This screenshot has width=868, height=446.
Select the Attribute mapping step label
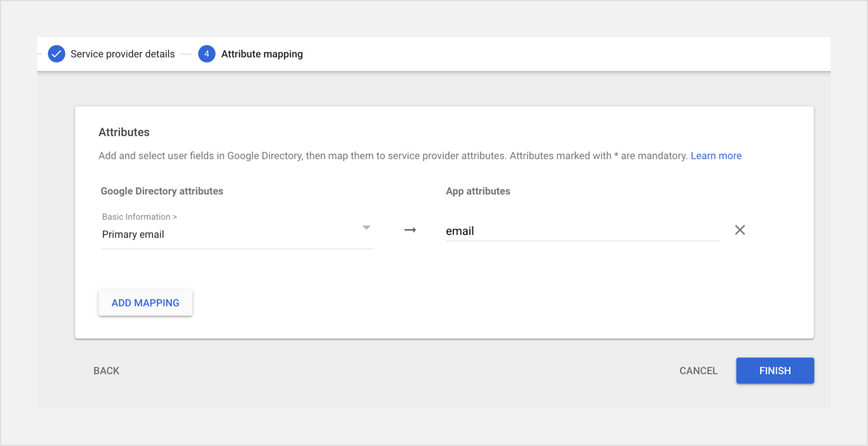[x=262, y=54]
